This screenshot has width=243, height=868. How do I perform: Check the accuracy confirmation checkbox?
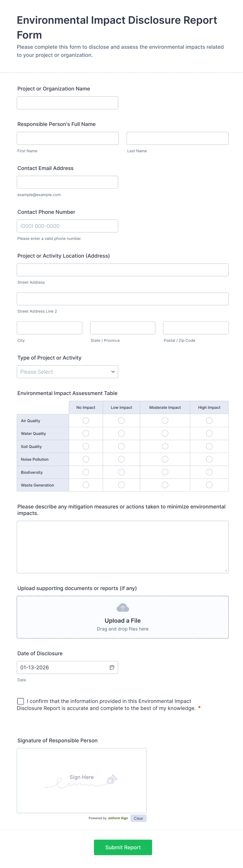tap(21, 701)
